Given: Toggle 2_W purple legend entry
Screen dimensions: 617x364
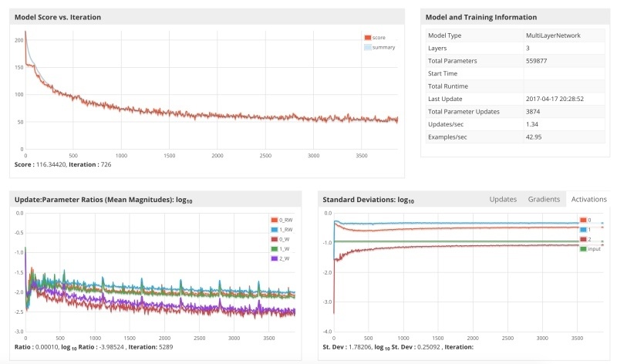Looking at the screenshot, I should coord(281,258).
